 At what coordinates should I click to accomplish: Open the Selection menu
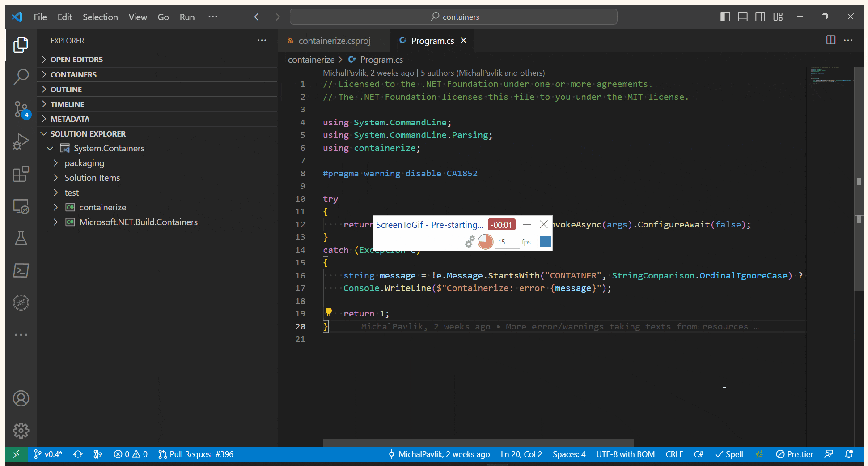(100, 17)
